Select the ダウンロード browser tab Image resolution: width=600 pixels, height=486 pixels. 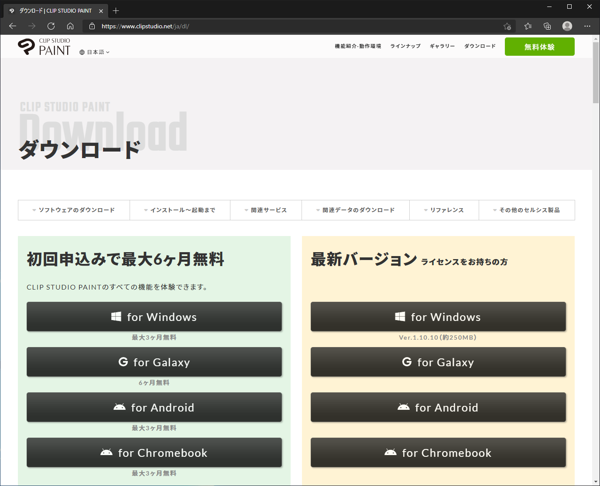(55, 11)
